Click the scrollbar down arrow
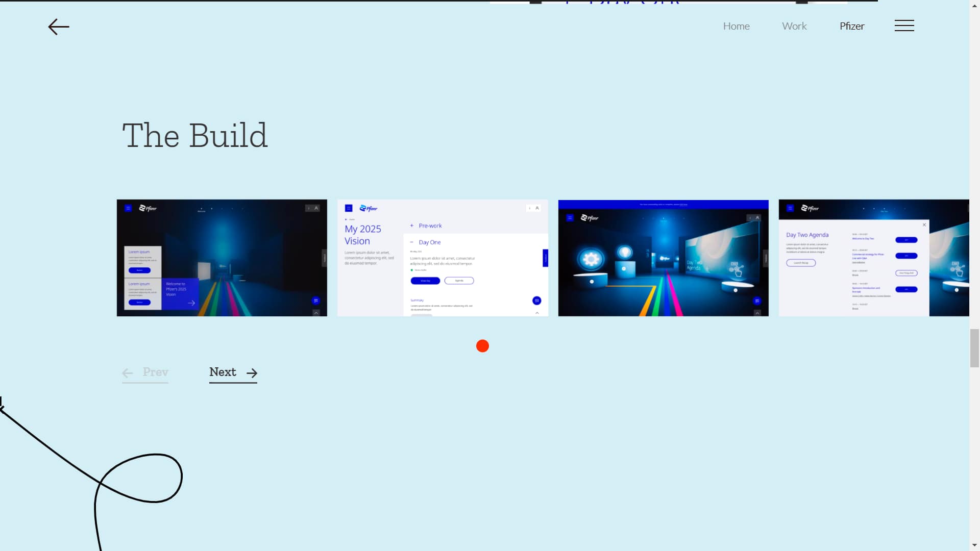This screenshot has width=980, height=551. tap(974, 545)
